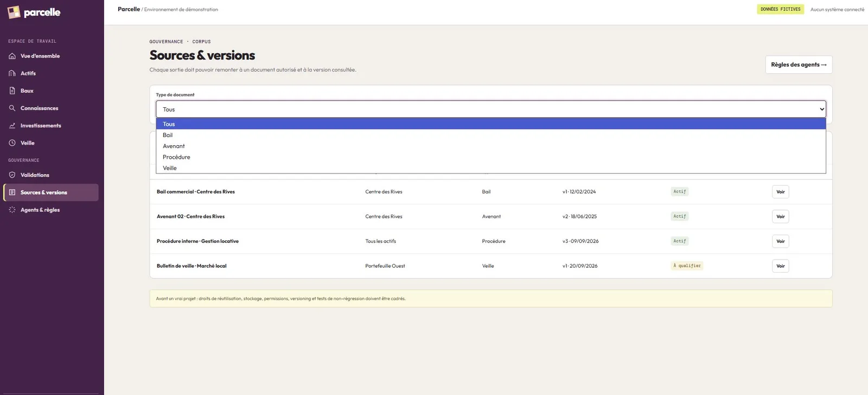View the Procédure interne Gestion locative source
The height and width of the screenshot is (395, 868).
(780, 241)
